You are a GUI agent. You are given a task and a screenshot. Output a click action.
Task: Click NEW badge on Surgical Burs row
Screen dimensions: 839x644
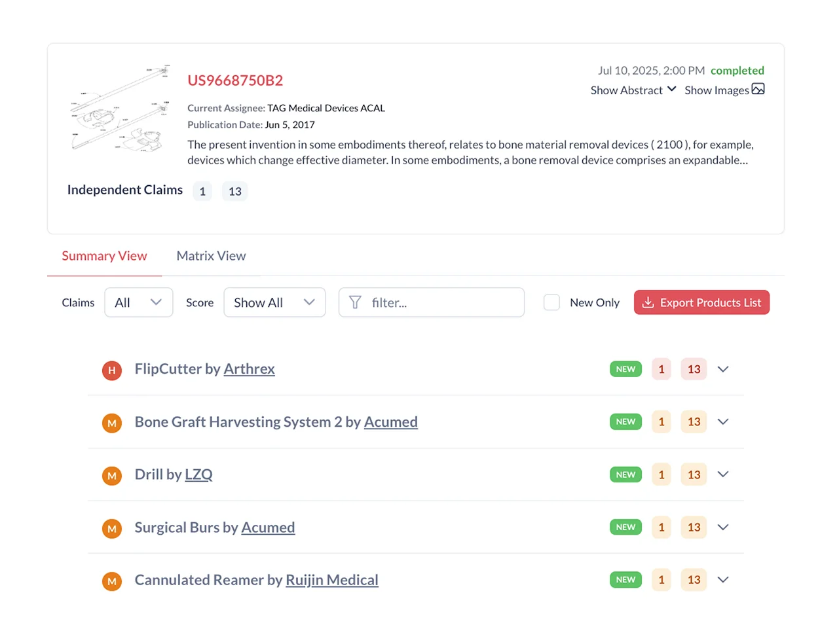click(x=625, y=528)
